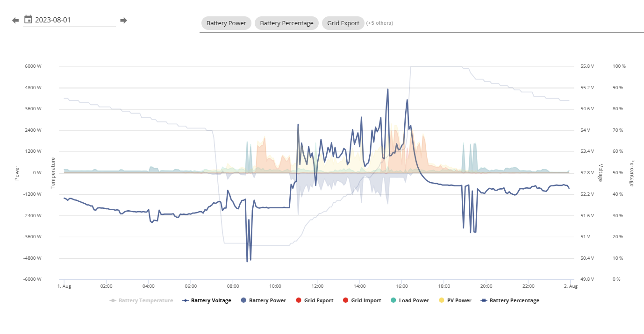Click the 50 % axis label
This screenshot has height=334, width=644.
(x=618, y=173)
